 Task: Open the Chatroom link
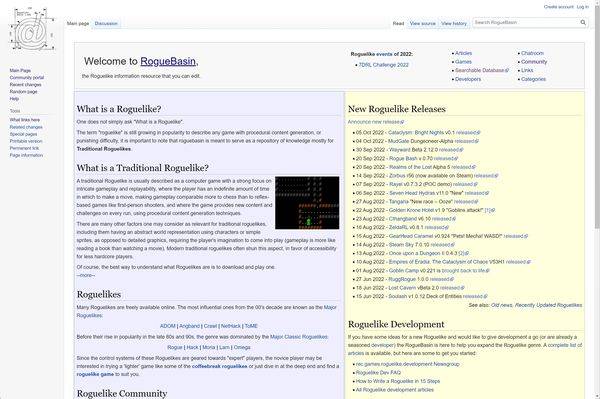tap(532, 53)
